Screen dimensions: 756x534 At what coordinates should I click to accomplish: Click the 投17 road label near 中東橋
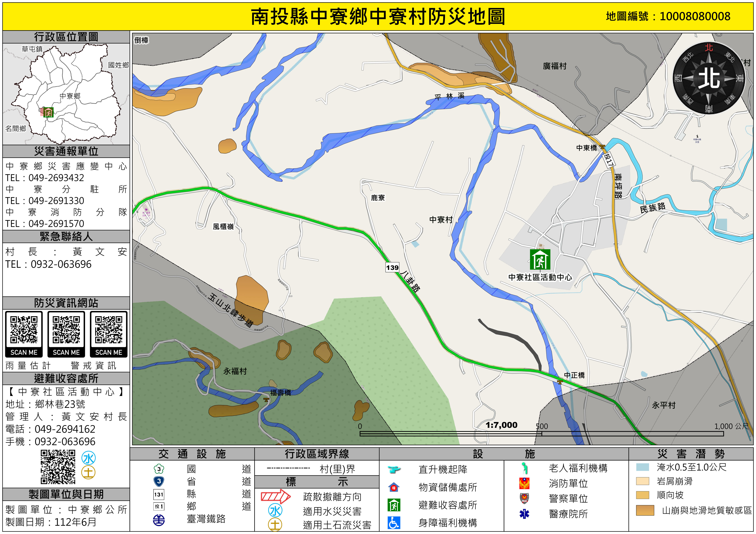[609, 160]
